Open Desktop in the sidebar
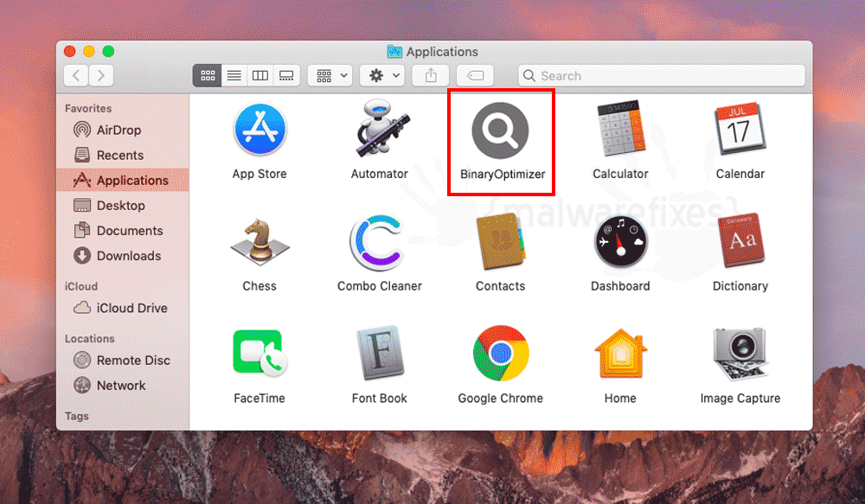Viewport: 865px width, 504px height. tap(123, 206)
